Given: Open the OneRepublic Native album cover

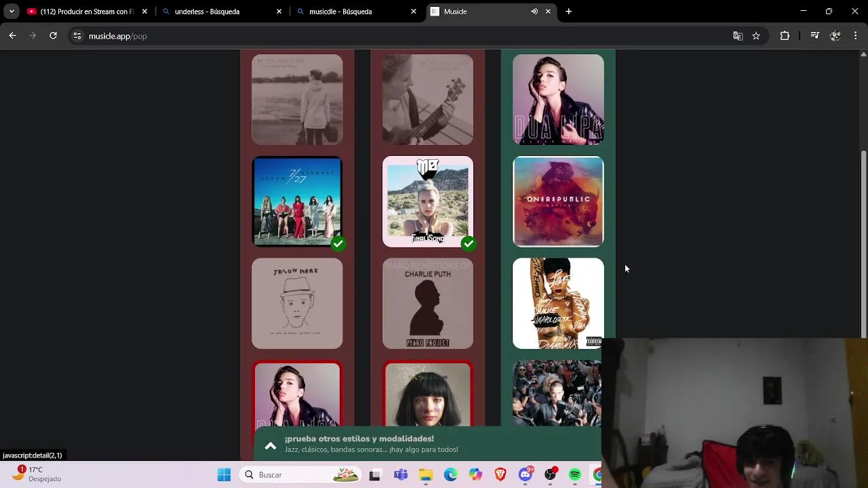Looking at the screenshot, I should (558, 201).
